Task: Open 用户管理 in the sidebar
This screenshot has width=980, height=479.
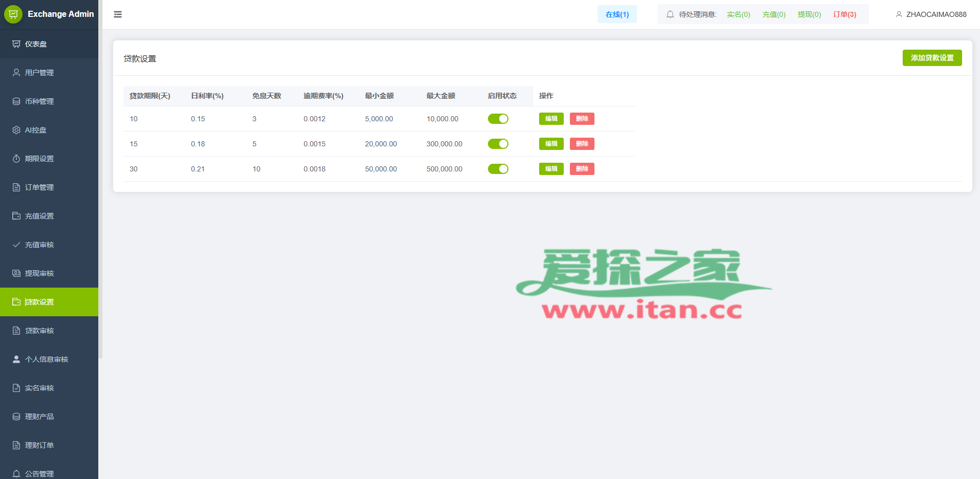Action: 39,73
